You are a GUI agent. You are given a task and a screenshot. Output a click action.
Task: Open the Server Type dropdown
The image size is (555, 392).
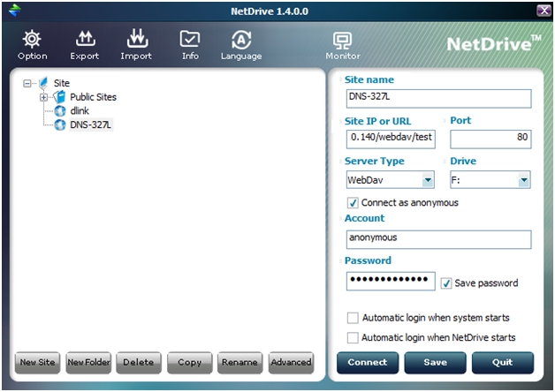[428, 180]
